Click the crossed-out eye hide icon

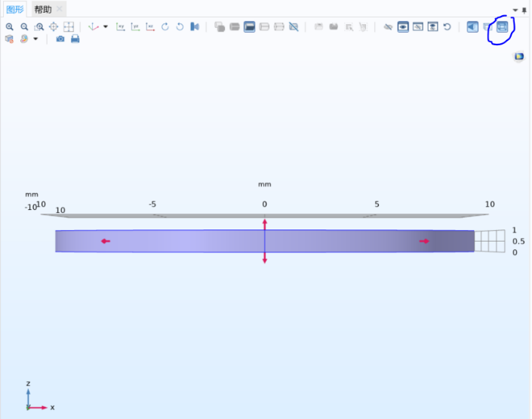click(x=388, y=27)
